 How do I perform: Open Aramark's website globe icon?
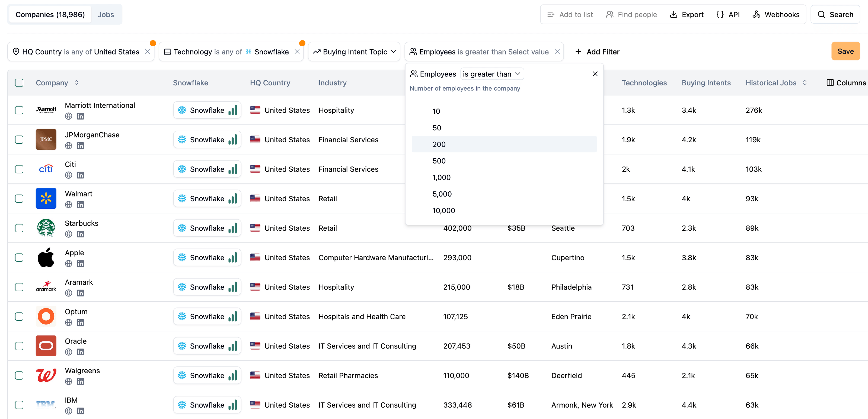point(68,293)
